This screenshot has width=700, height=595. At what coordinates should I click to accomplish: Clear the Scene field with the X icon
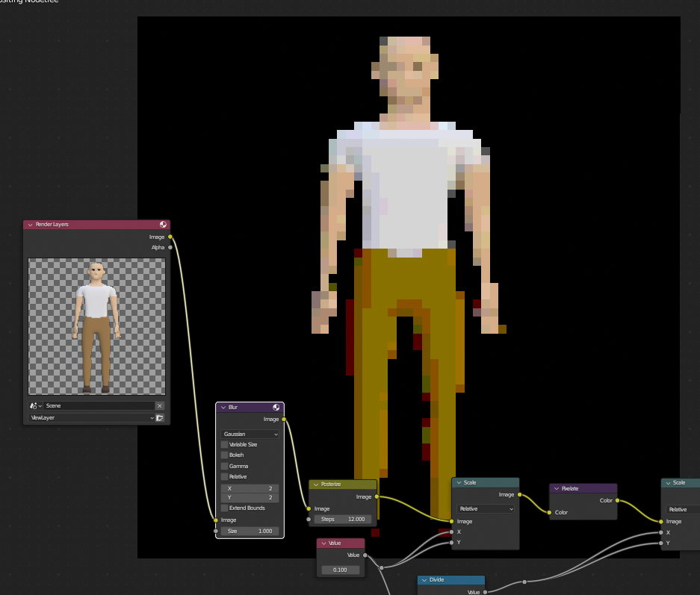point(159,405)
